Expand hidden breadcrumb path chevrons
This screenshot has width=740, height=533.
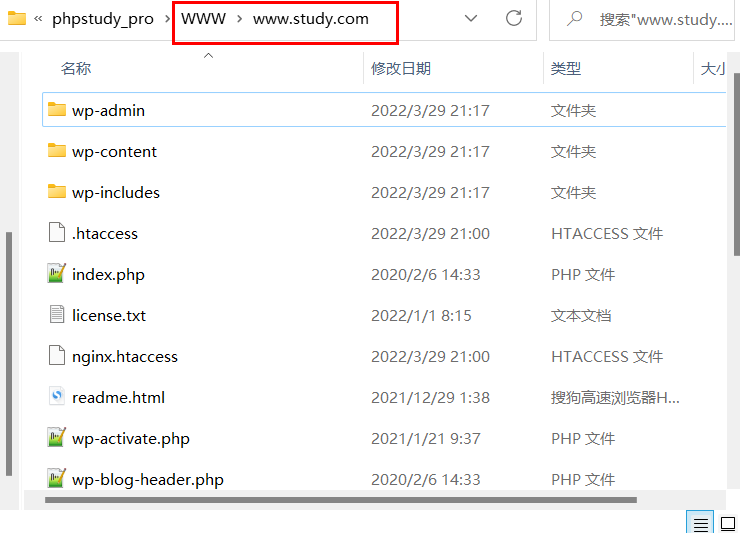coord(38,19)
